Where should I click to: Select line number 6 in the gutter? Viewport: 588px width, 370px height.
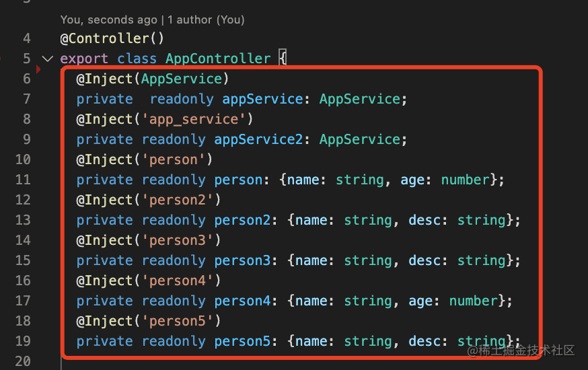coord(27,79)
